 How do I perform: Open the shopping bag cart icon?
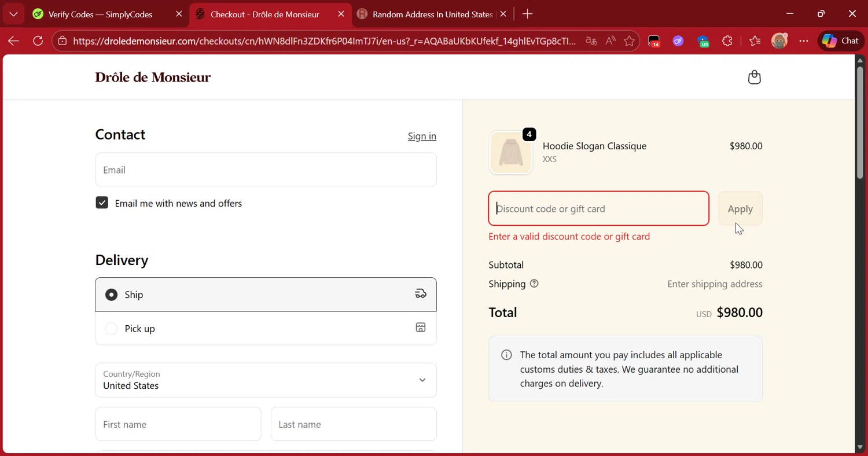[x=754, y=77]
